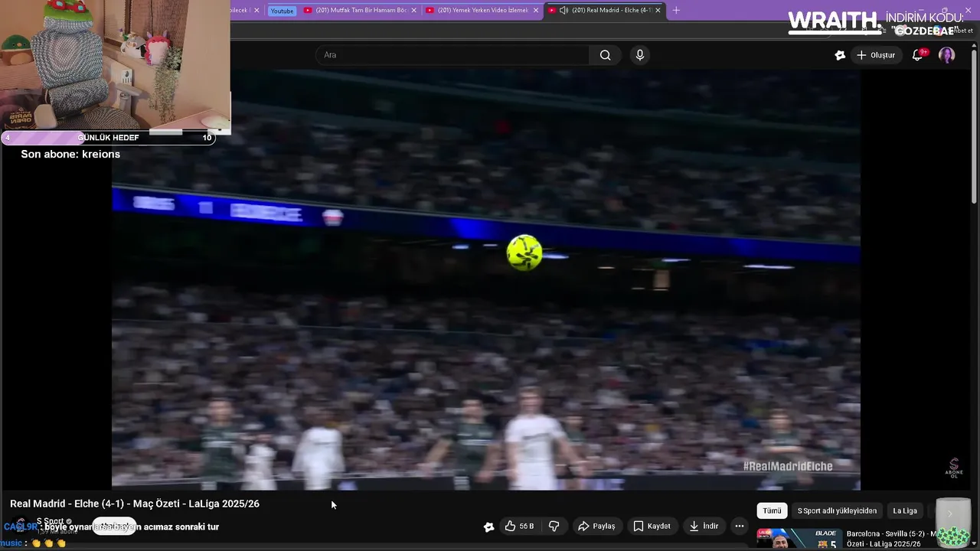Click the Kaydet save button
Viewport: 980px width, 551px height.
[652, 526]
